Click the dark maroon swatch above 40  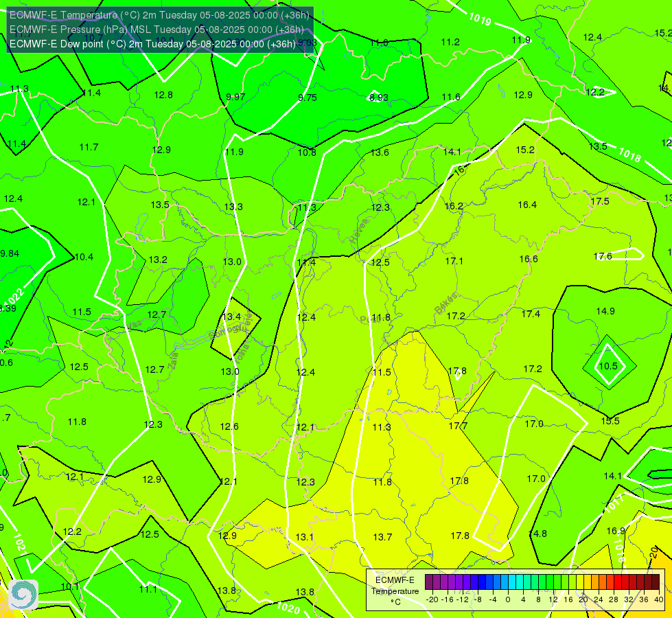[x=656, y=582]
